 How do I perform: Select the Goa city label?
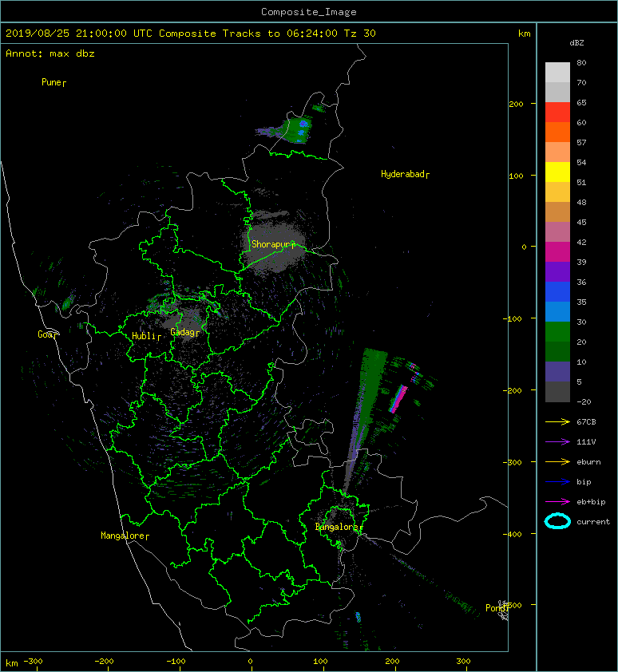(45, 334)
